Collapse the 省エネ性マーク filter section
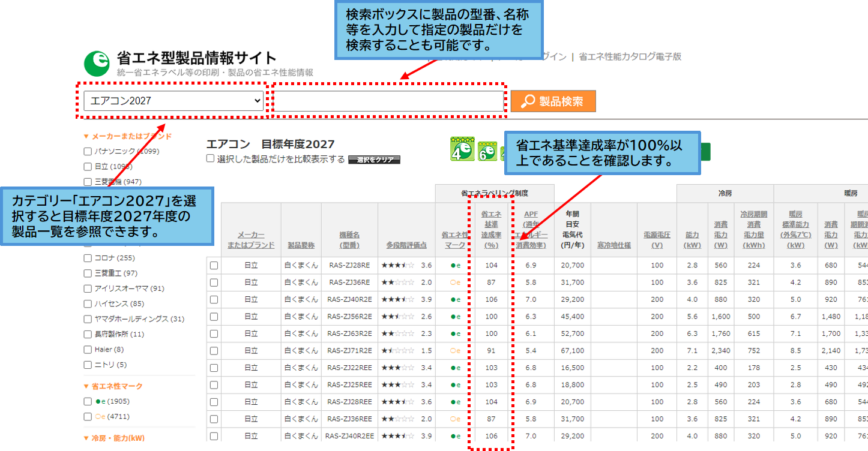Image resolution: width=868 pixels, height=451 pixels. pyautogui.click(x=113, y=386)
